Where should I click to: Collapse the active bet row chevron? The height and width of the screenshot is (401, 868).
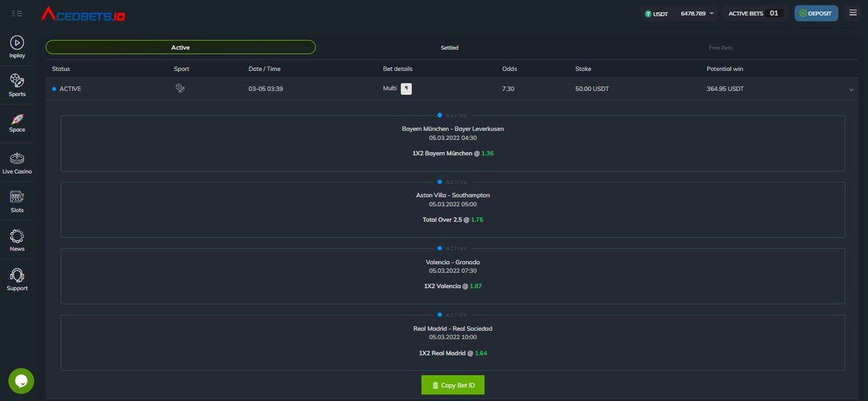point(851,89)
